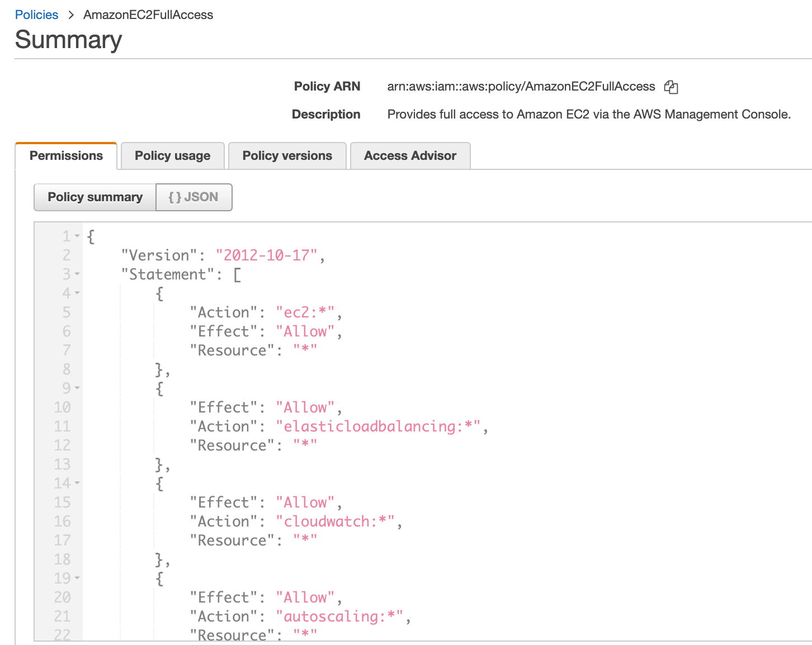Collapse the elasticloadbalancing statement on line 9
Viewport: 812px width, 645px height.
(77, 388)
